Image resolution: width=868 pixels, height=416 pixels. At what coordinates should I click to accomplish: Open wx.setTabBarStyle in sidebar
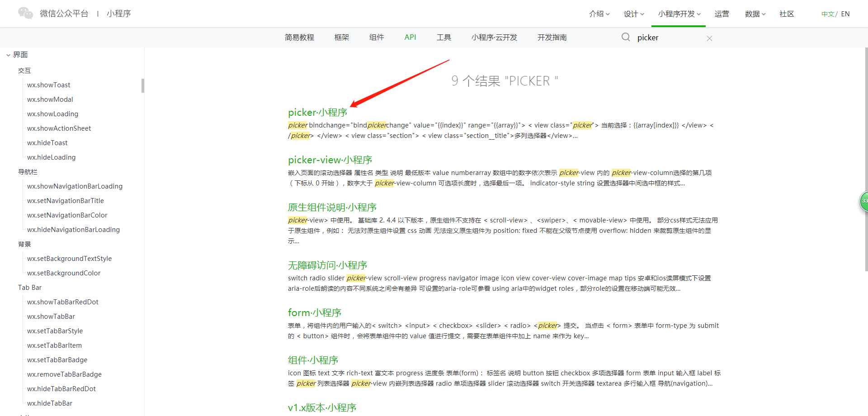pyautogui.click(x=55, y=331)
